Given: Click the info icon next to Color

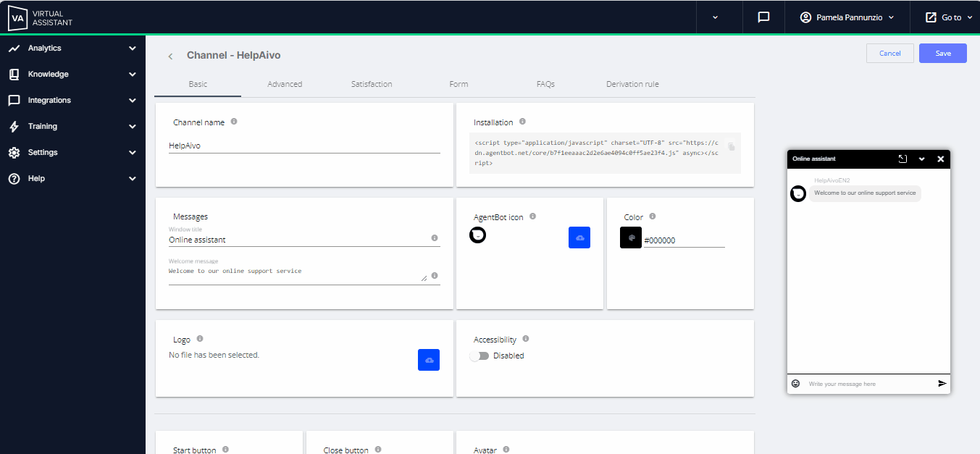Looking at the screenshot, I should click(x=653, y=217).
